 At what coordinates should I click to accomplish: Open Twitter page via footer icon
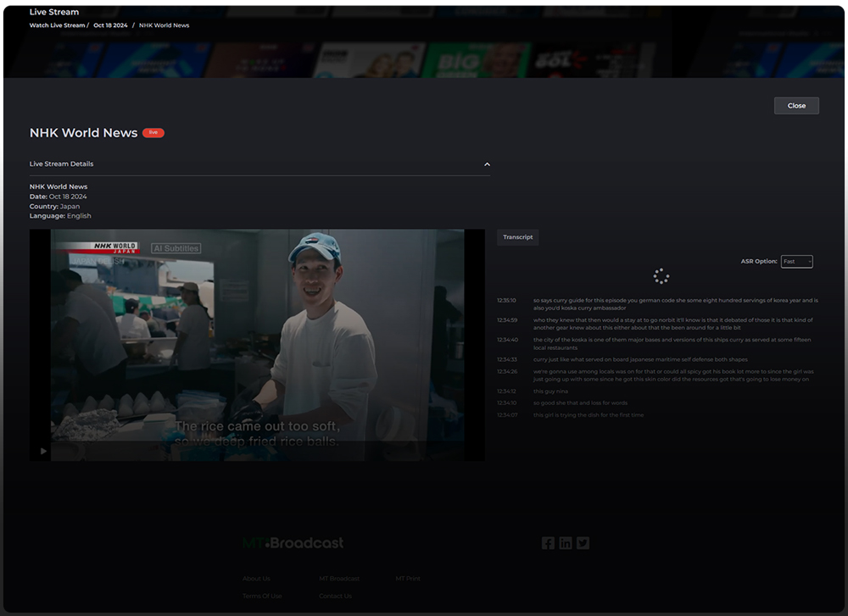[x=583, y=542]
